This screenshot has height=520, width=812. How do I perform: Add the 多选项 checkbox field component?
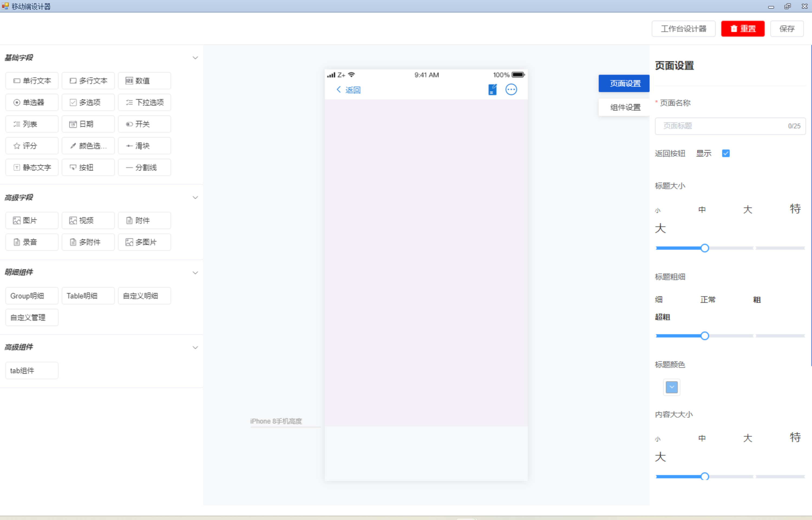coord(88,102)
